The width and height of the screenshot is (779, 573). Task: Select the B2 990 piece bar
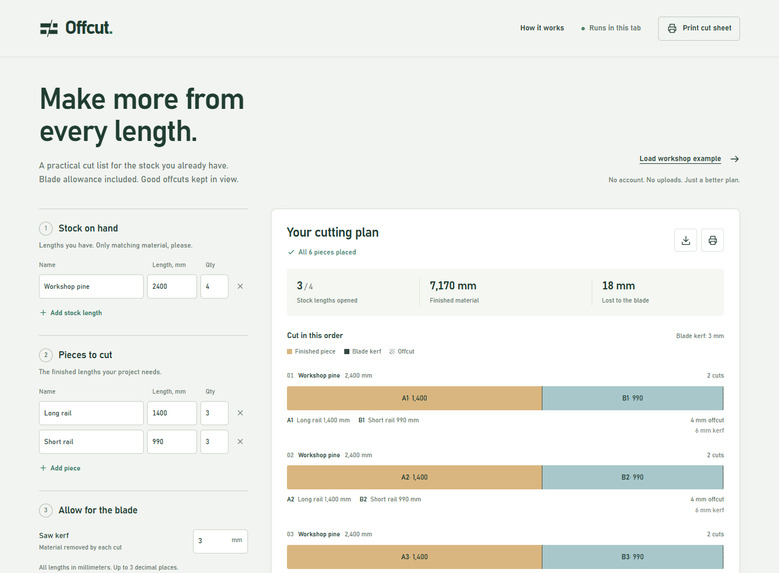point(632,477)
